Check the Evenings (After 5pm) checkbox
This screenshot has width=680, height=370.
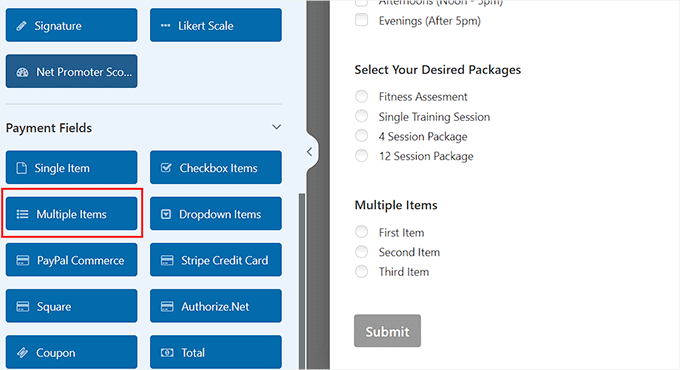pyautogui.click(x=361, y=20)
